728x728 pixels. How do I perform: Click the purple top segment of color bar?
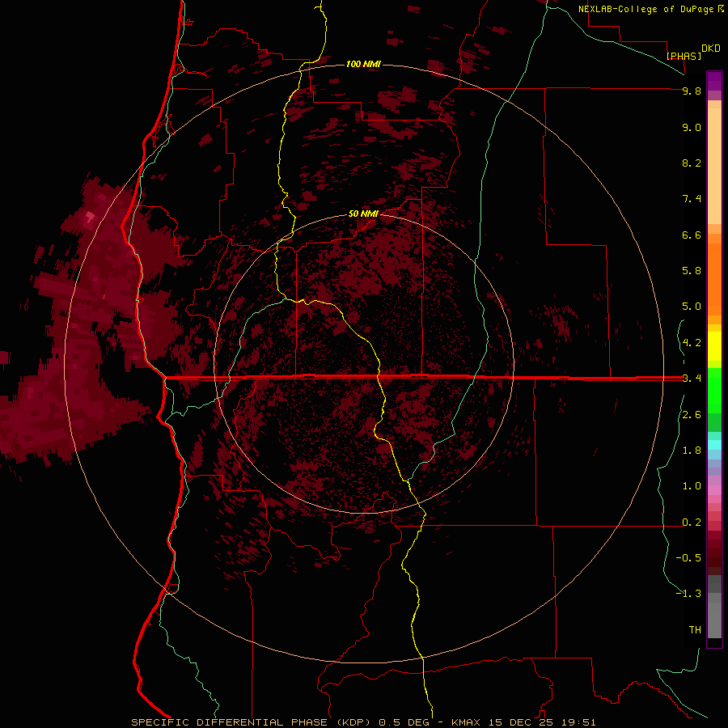(x=714, y=81)
